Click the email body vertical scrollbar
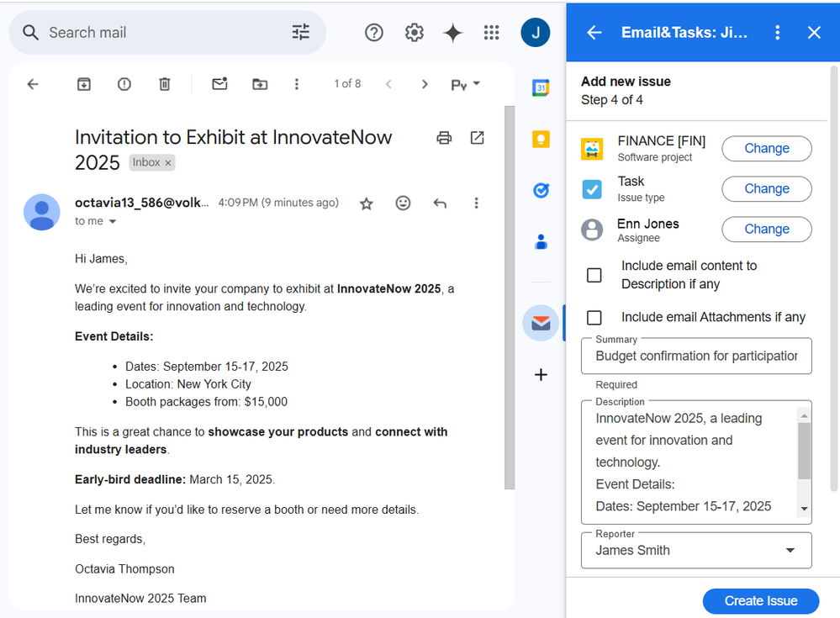Screen dimensions: 840x618 (x=510, y=297)
